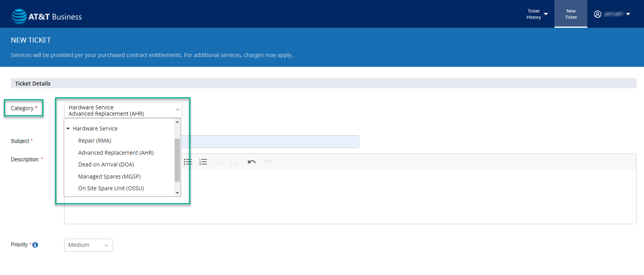Screen dimensions: 644x275
Task: Select Advanced Replacement (AHR) option
Action: tap(116, 153)
